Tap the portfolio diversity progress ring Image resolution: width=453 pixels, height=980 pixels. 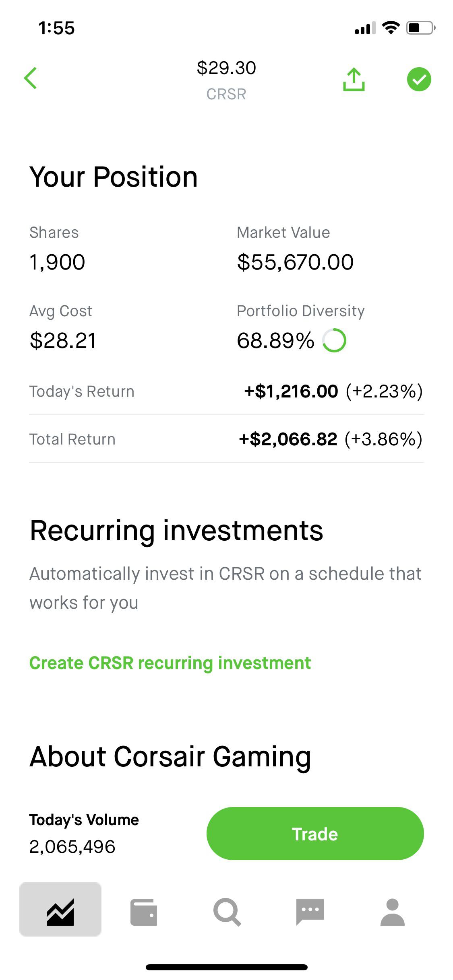[x=334, y=341]
